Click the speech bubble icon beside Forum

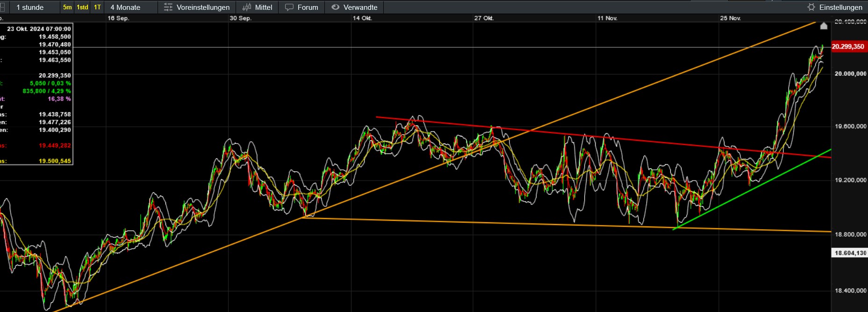289,7
